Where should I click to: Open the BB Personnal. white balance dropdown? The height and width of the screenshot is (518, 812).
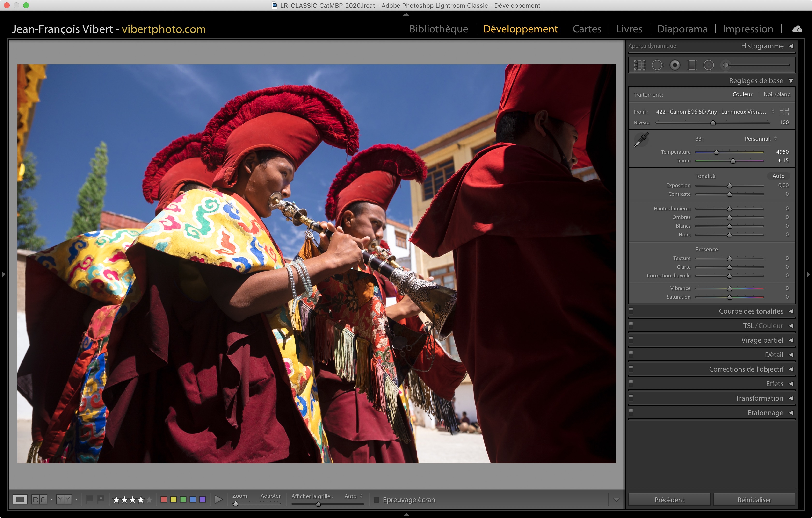coord(761,139)
